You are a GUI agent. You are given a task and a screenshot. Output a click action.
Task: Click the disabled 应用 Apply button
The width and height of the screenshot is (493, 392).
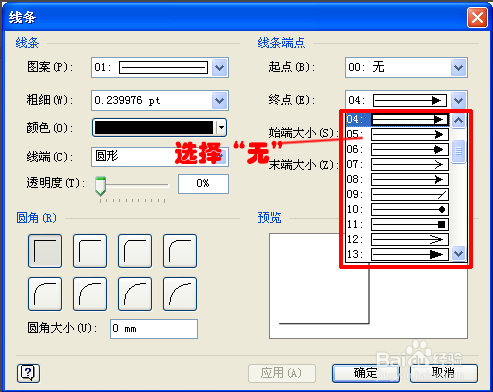pos(282,373)
